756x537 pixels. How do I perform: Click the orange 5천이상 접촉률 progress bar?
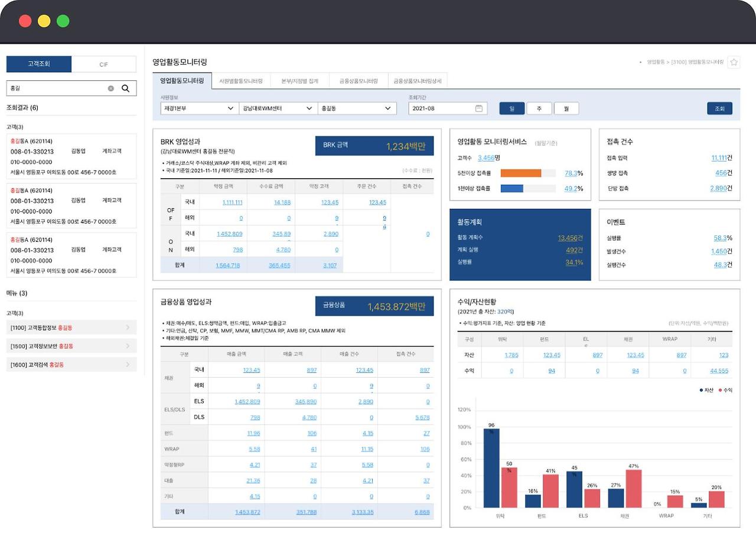click(521, 173)
